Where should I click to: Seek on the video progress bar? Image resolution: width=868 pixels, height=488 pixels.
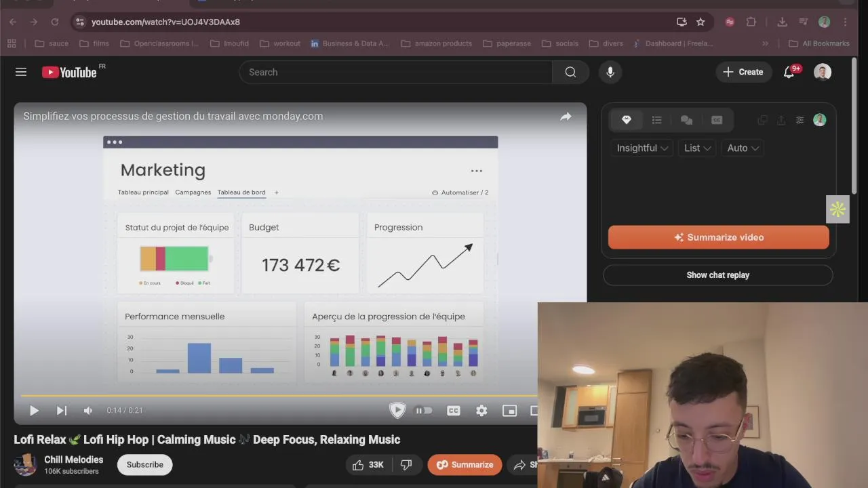coord(278,395)
